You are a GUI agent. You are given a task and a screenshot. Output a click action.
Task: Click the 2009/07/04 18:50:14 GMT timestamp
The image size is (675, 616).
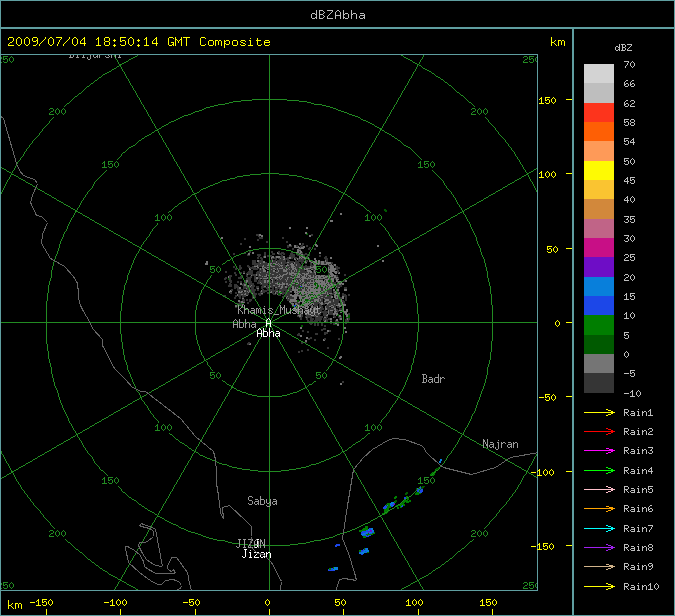click(99, 42)
